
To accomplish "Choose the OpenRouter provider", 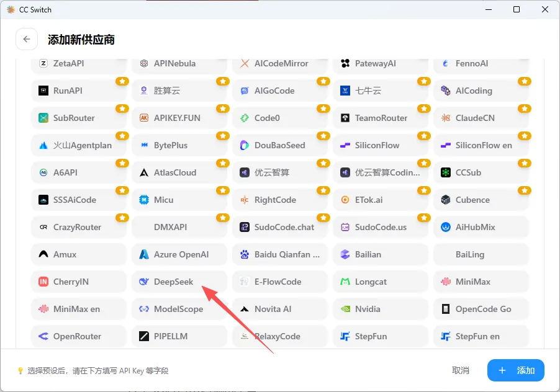I will (x=79, y=336).
